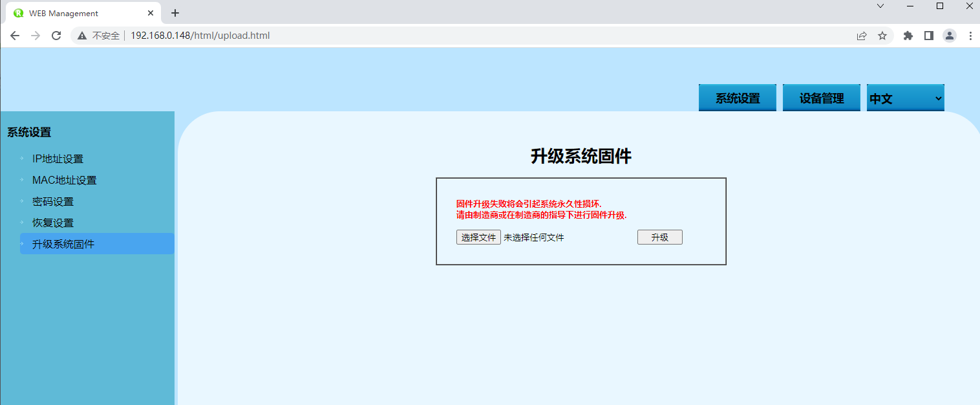Open the 中文 language dropdown
This screenshot has height=405, width=980.
[905, 98]
